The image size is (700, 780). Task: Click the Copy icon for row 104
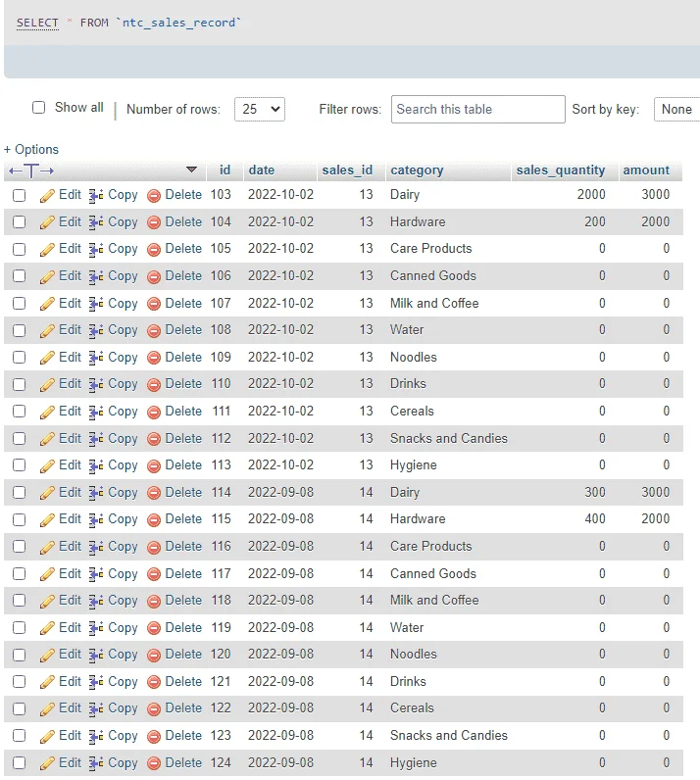tap(96, 222)
